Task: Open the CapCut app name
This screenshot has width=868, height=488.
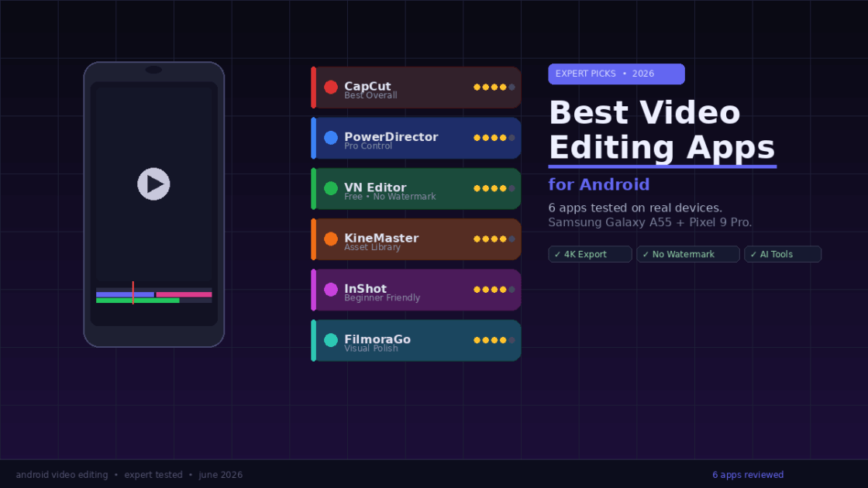Action: pos(367,86)
